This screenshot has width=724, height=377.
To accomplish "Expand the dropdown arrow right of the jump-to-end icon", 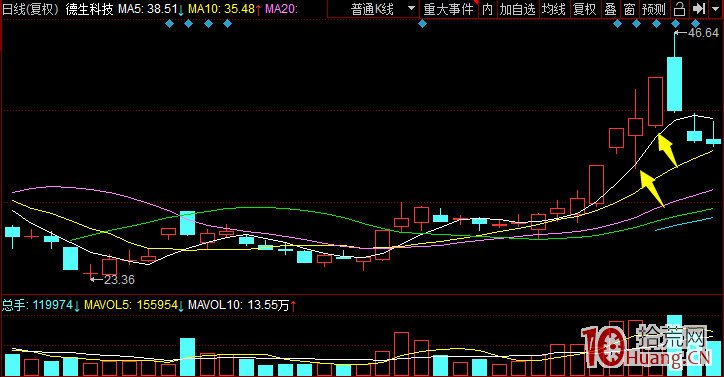I will pos(716,9).
